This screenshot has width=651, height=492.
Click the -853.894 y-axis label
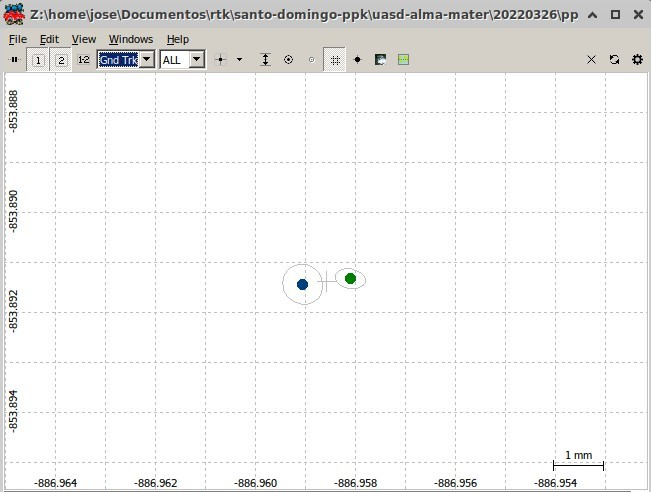(14, 411)
